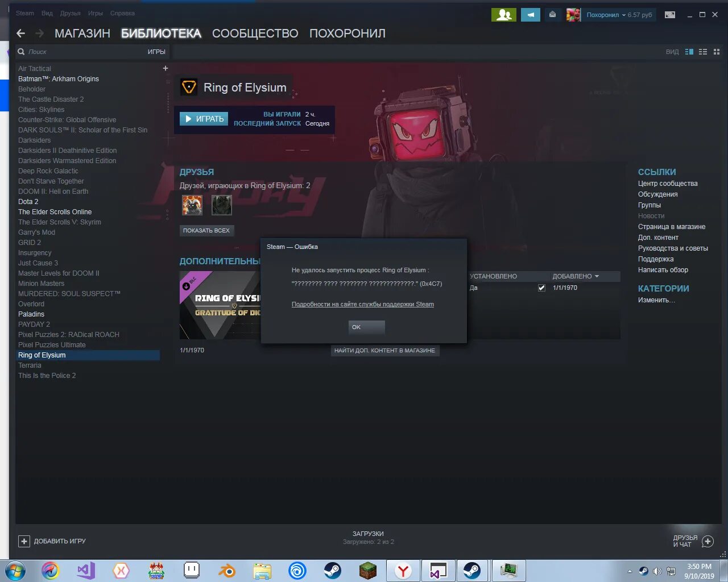
Task: Open Steam support details link
Action: tap(363, 304)
